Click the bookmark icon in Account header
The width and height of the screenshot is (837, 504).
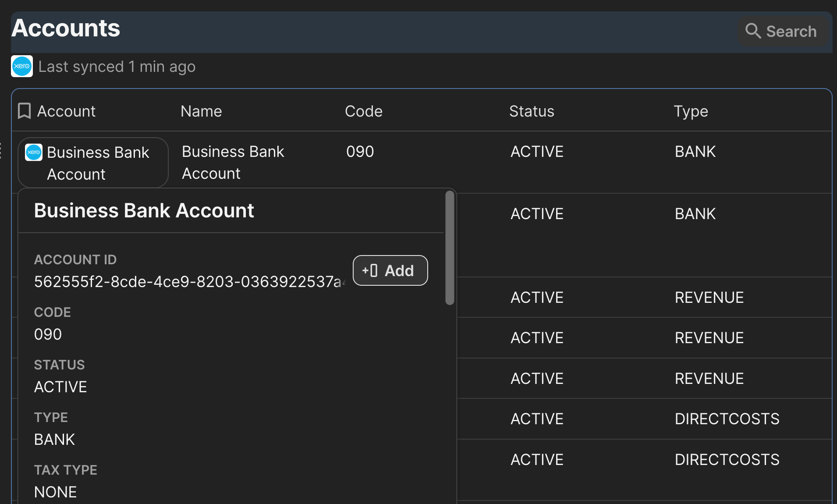pos(24,111)
